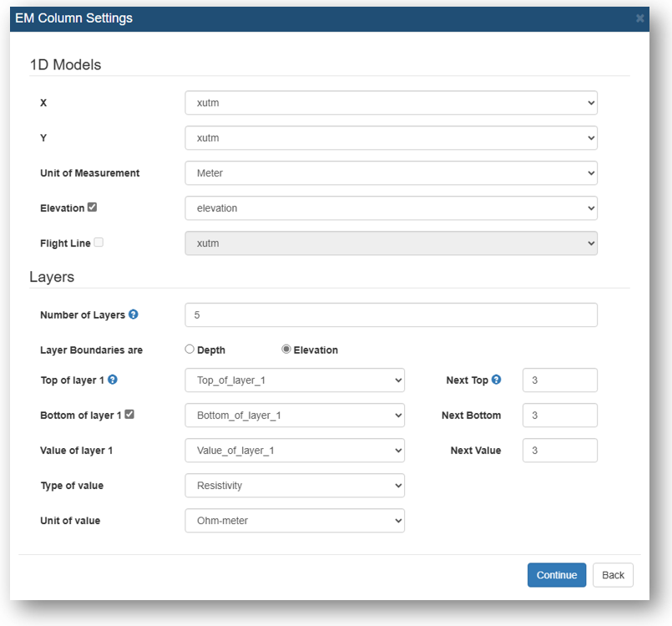
Task: Click the help icon beside Number of Layers
Action: 134,315
